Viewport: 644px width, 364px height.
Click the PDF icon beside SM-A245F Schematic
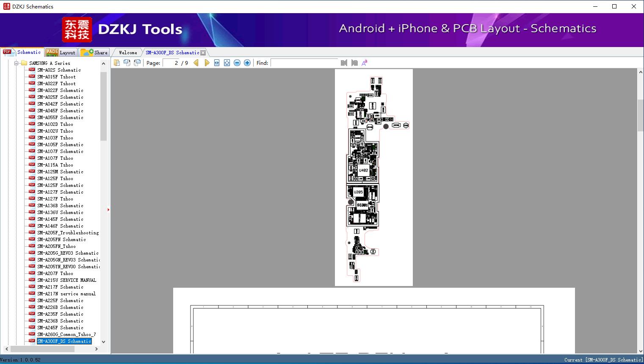pos(32,327)
